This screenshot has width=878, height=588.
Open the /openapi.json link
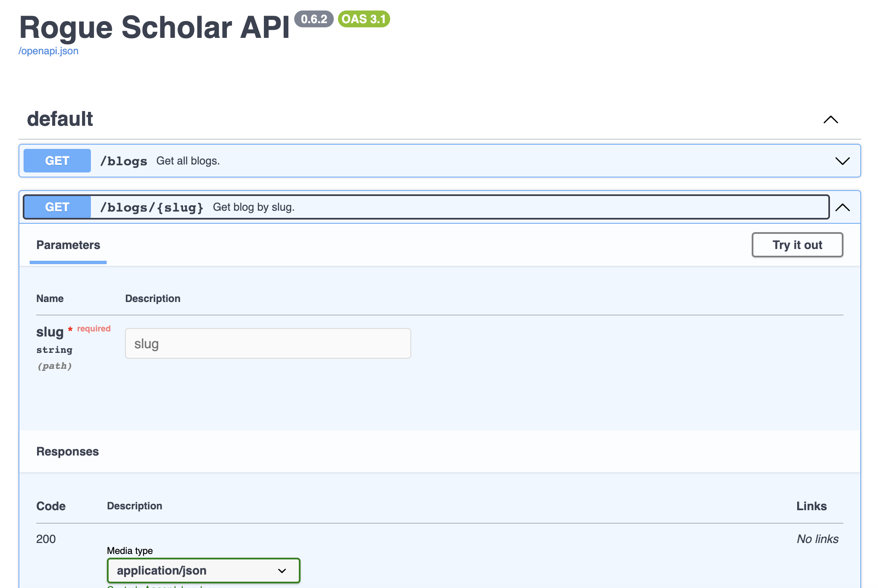(48, 51)
